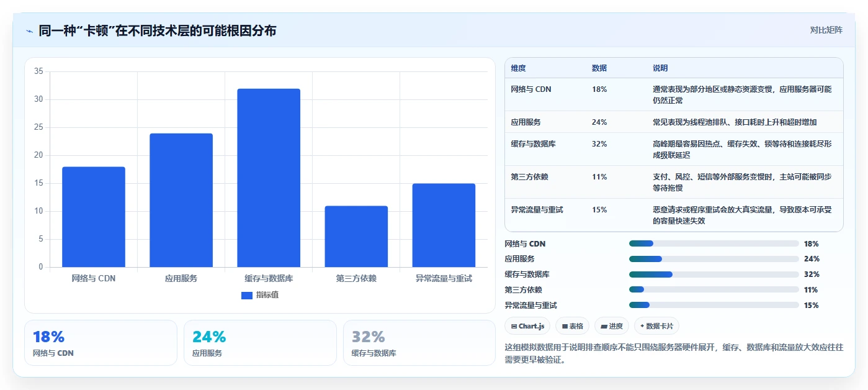Screen dimensions: 868x390
Task: Click the 说明 column header
Action: point(660,68)
